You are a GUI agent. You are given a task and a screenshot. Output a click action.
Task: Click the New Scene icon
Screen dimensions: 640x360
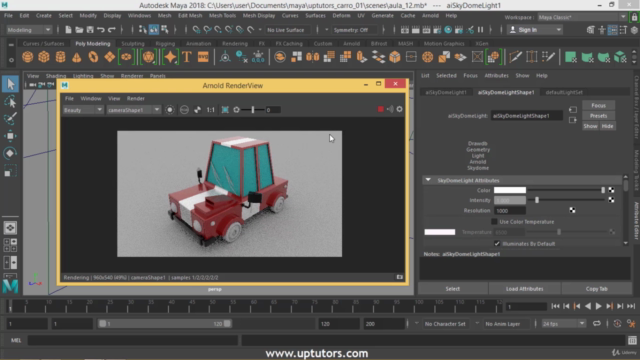click(x=68, y=29)
